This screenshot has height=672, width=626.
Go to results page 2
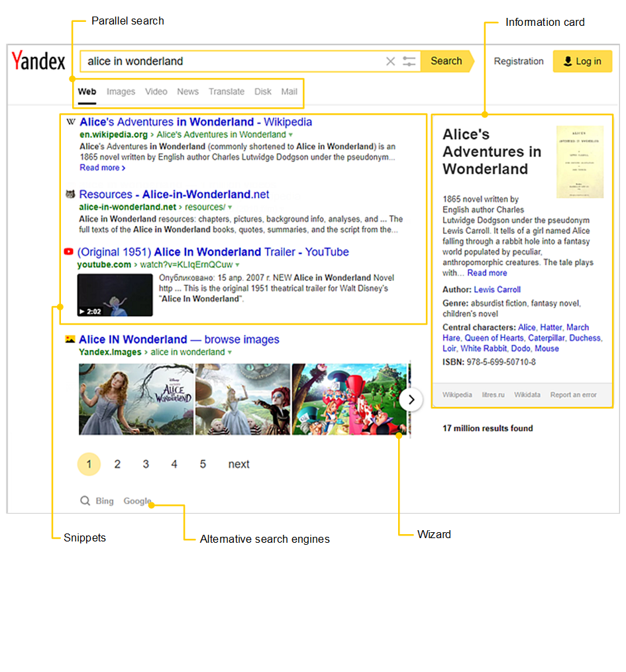coord(117,464)
